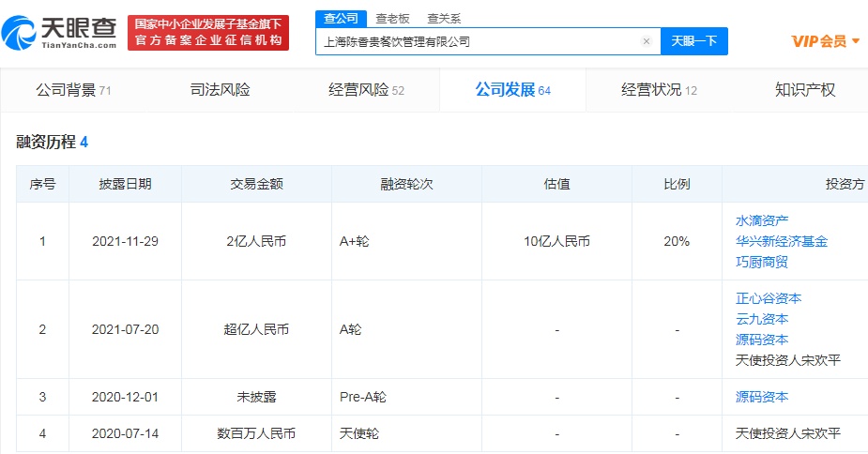
Task: Open the 公司背景 section tab
Action: click(x=73, y=90)
